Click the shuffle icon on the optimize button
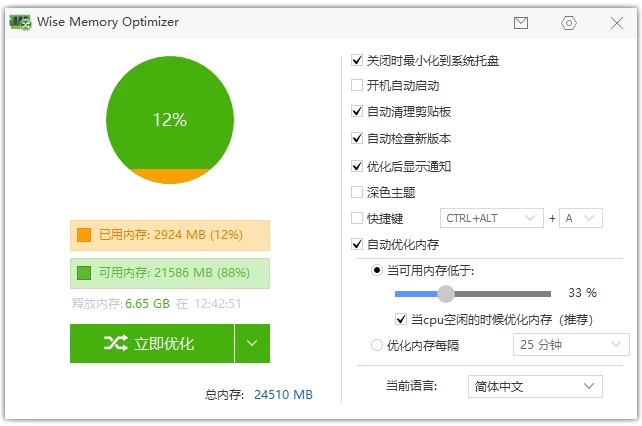 point(114,344)
